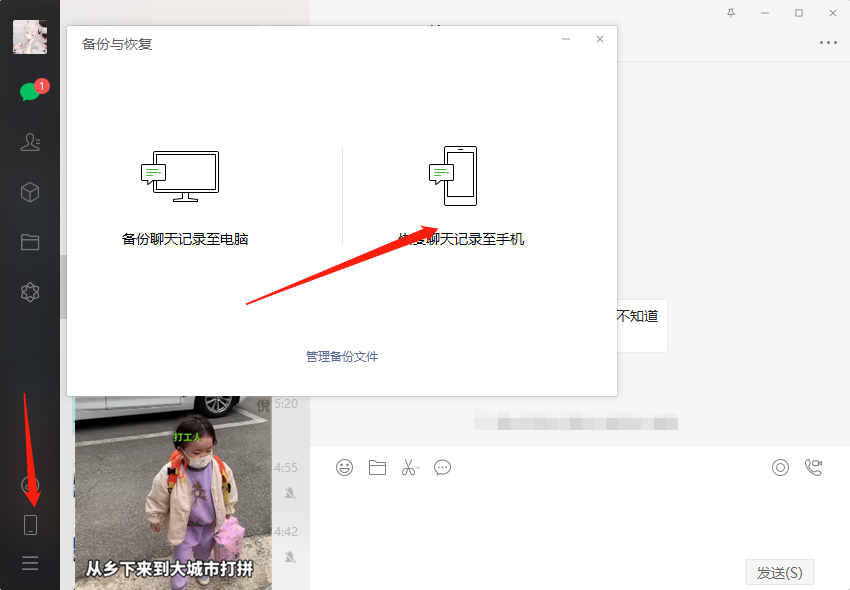Open the emoji picker in chat toolbar
The image size is (850, 590).
pyautogui.click(x=344, y=467)
